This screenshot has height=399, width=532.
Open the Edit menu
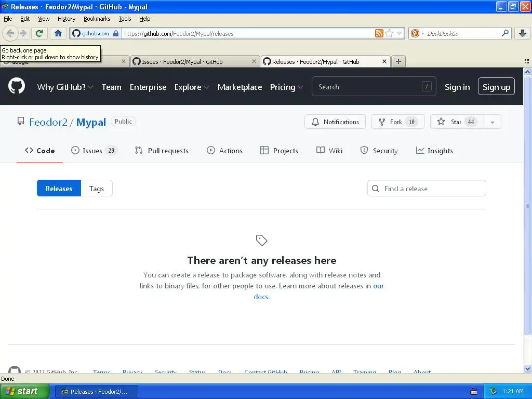[25, 19]
